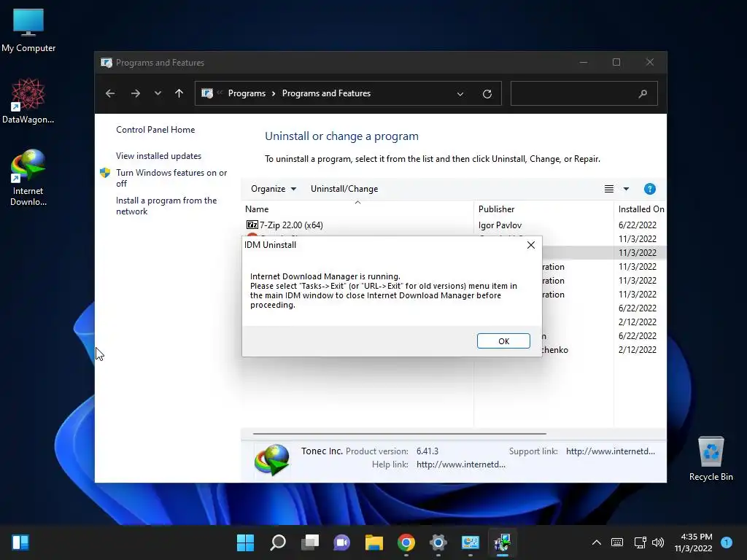Viewport: 747px width, 560px height.
Task: Open Install a program from the network
Action: click(x=166, y=206)
